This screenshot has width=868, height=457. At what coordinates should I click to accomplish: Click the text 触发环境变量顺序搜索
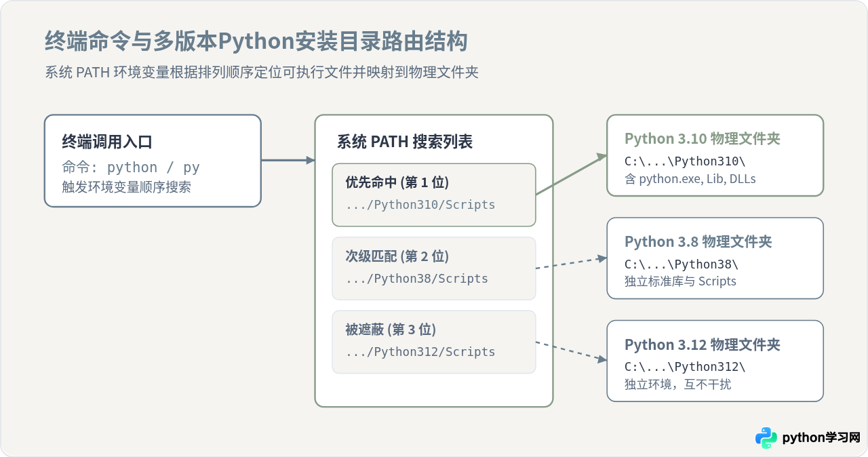[126, 187]
